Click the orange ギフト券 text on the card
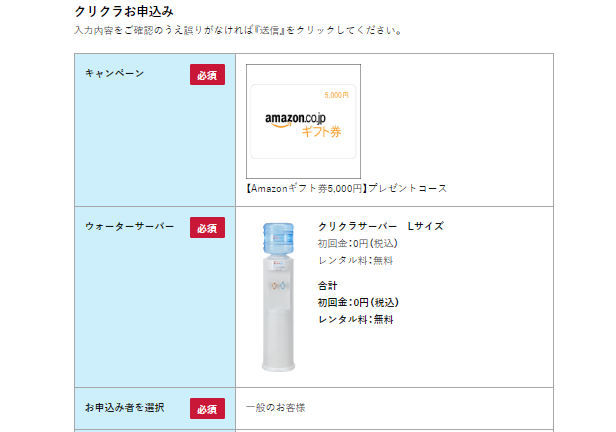Screen dimensions: 616x432 tap(321, 132)
